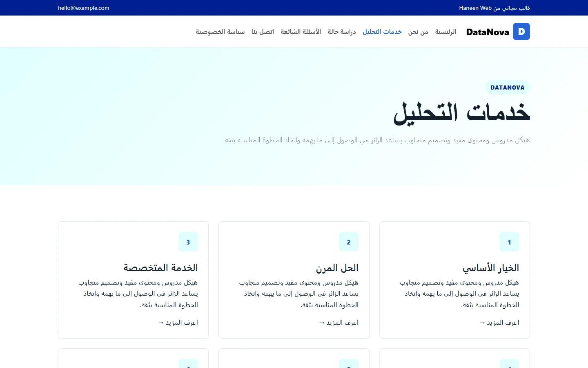Click the number 1 badge on الخيار الأساسي card

pos(509,242)
